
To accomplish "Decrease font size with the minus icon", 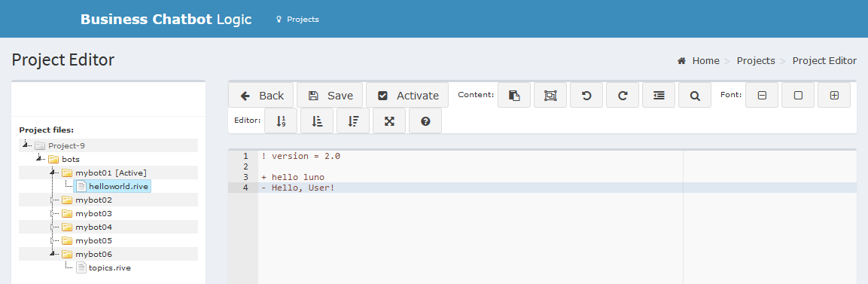I will coord(762,95).
